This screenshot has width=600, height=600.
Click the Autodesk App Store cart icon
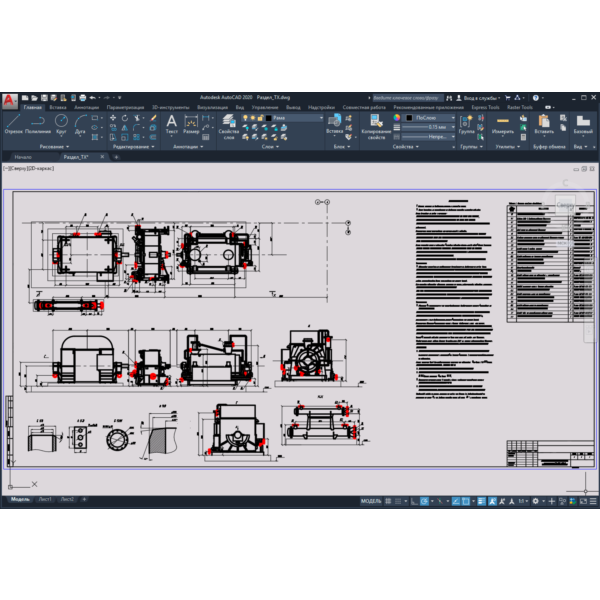508,98
